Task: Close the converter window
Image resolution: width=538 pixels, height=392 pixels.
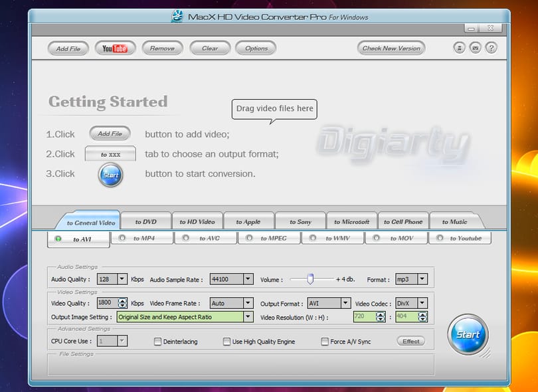Action: (491, 28)
